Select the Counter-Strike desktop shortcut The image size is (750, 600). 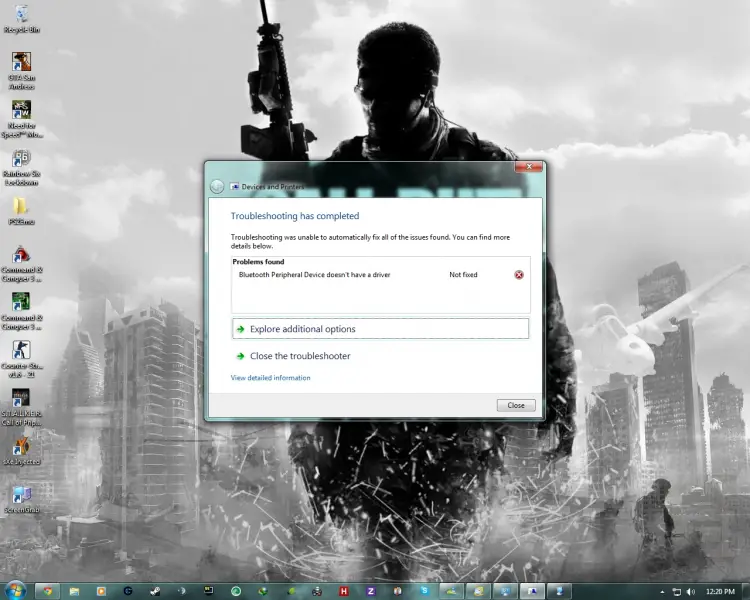pos(22,359)
